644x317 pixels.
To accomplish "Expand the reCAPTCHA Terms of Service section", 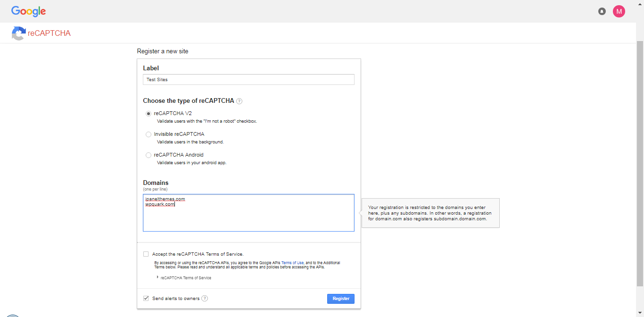I will [x=184, y=278].
